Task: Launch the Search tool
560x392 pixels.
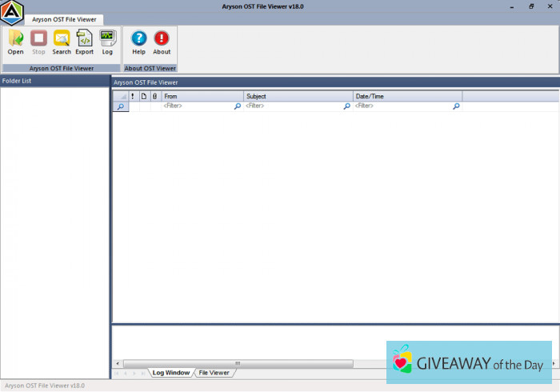Action: coord(62,42)
